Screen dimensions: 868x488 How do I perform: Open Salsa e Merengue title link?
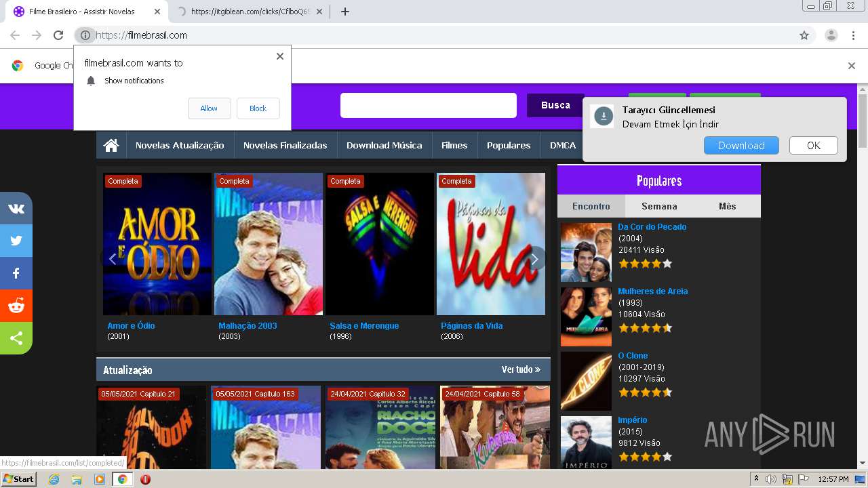point(364,325)
